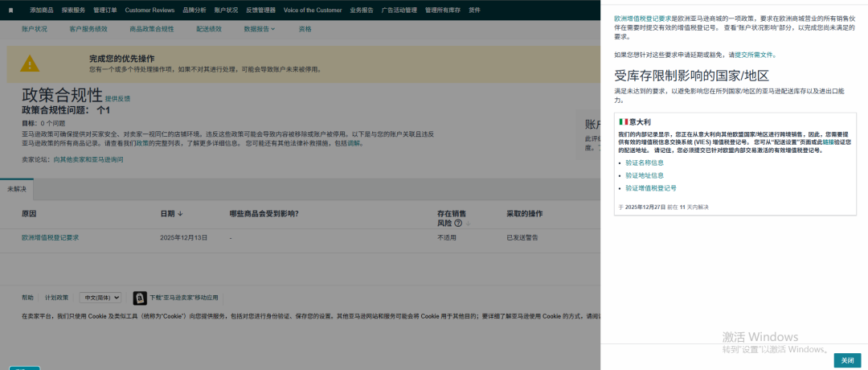Screen dimensions: 868x370
Task: Click the help question mark beside 存在销售风险
Action: click(457, 223)
